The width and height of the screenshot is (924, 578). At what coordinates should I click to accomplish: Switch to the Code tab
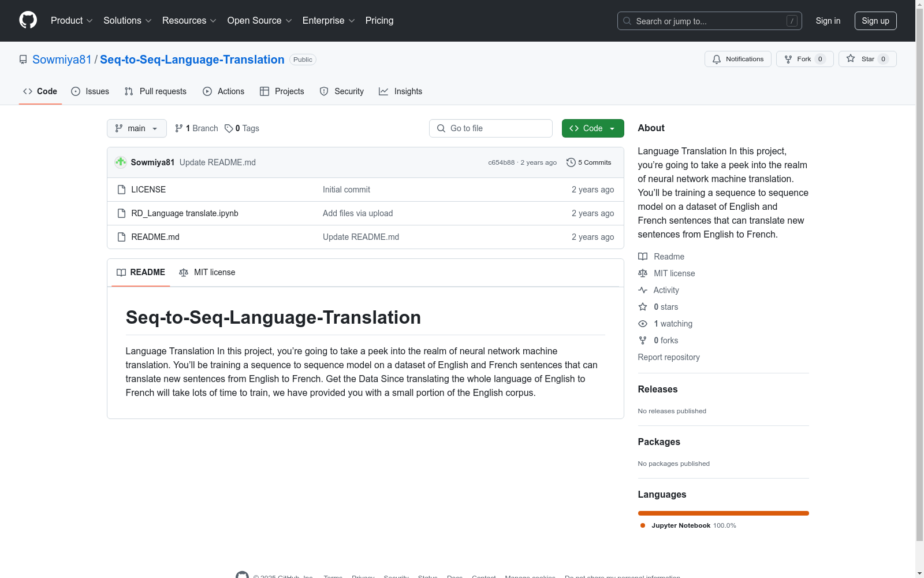[40, 91]
